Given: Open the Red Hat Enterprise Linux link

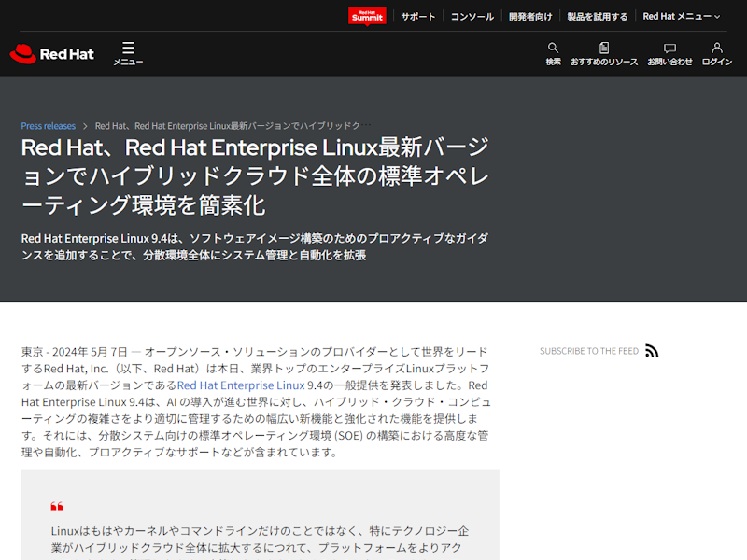Looking at the screenshot, I should (x=241, y=385).
